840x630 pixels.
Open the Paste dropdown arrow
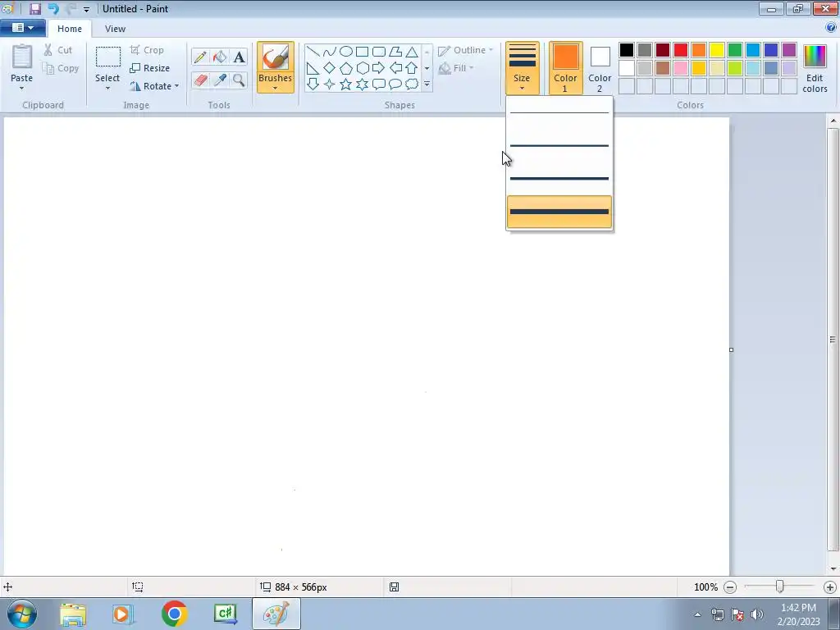(x=21, y=89)
